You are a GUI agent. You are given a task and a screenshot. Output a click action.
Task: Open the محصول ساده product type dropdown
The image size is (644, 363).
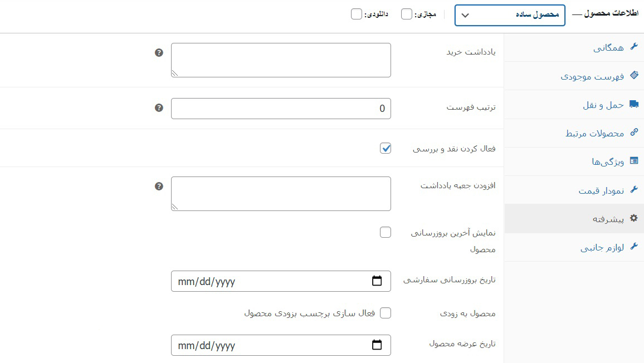click(x=510, y=15)
